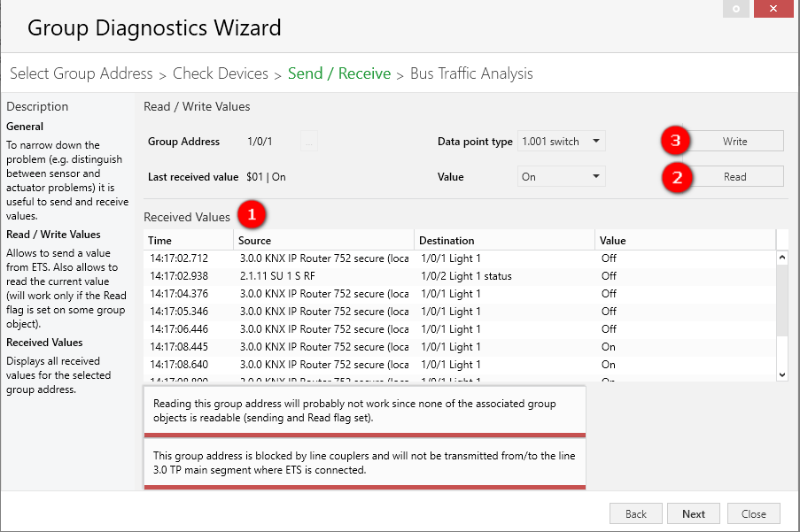Image resolution: width=800 pixels, height=532 pixels.
Task: Click the red marker number 3
Action: (x=677, y=141)
